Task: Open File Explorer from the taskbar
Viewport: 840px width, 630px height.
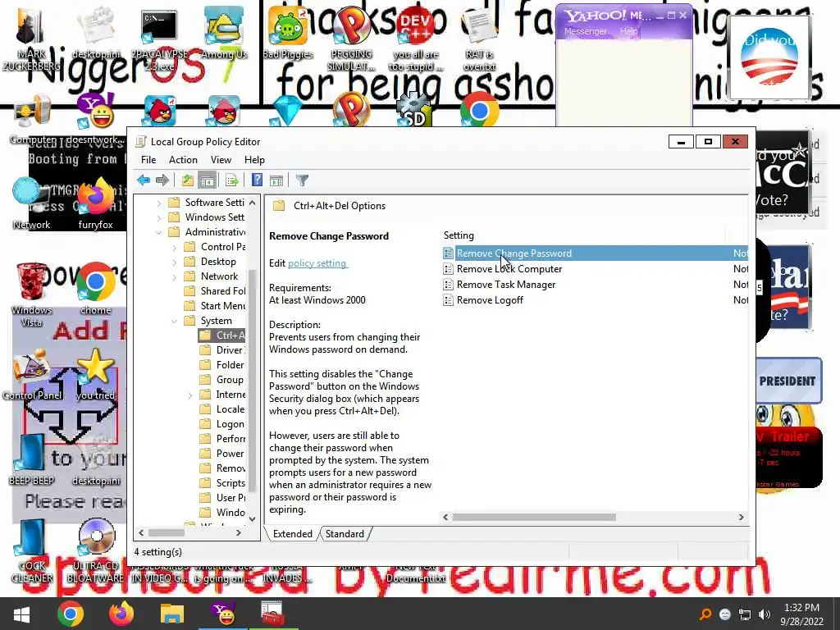Action: [172, 614]
